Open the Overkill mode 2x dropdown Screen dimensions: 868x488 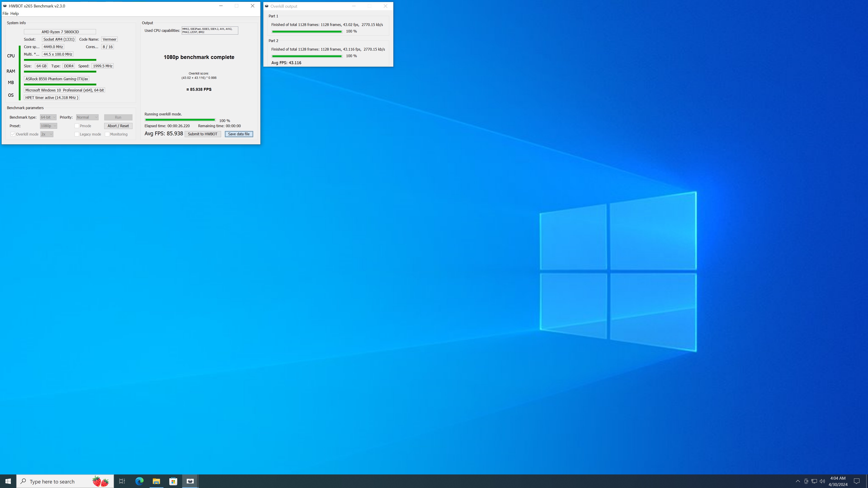click(47, 134)
